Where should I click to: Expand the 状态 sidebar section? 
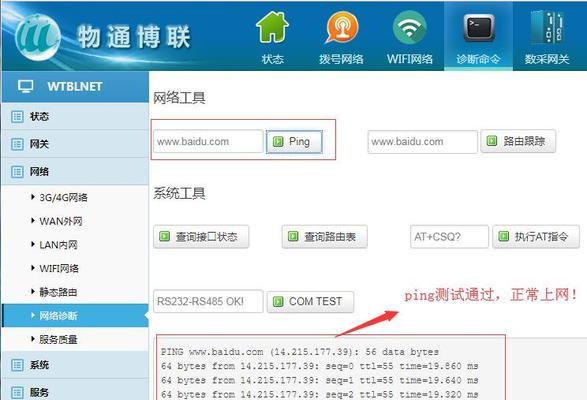click(x=75, y=116)
